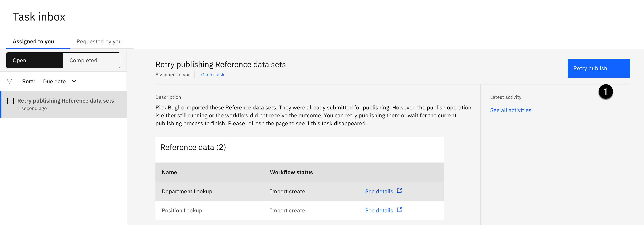Switch to Requested by you tab
This screenshot has height=225, width=644.
(99, 41)
